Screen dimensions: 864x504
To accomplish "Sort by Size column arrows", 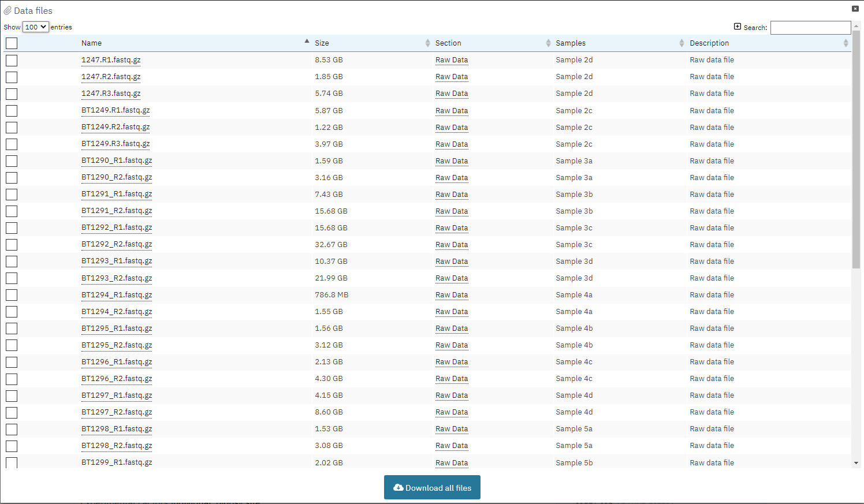I will (x=427, y=43).
